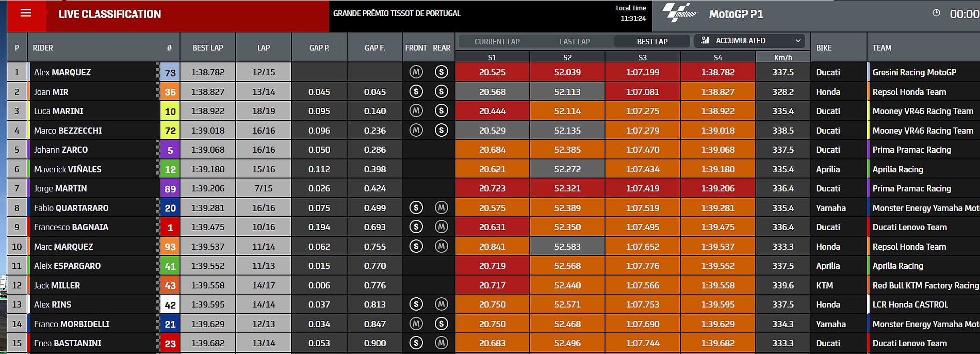
Task: Open the hamburger menu
Action: pos(26,13)
